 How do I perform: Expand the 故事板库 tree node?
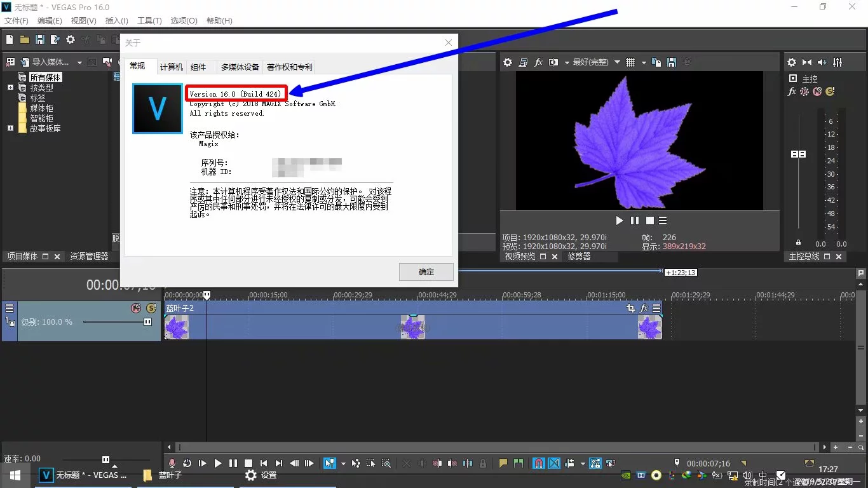point(10,128)
